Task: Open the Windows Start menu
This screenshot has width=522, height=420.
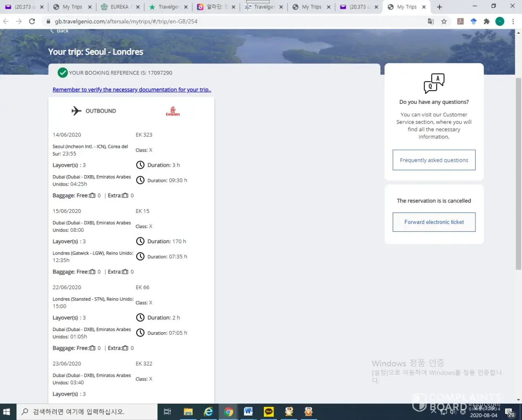Action: point(7,412)
